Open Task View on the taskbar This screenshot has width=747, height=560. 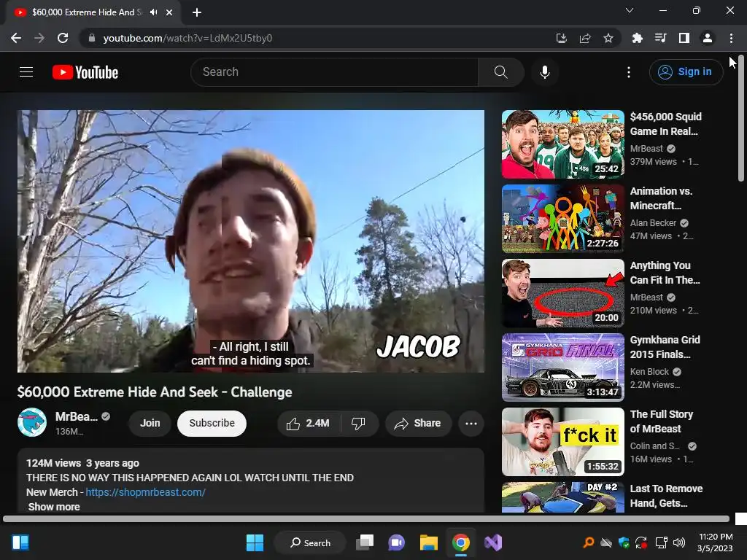point(365,542)
